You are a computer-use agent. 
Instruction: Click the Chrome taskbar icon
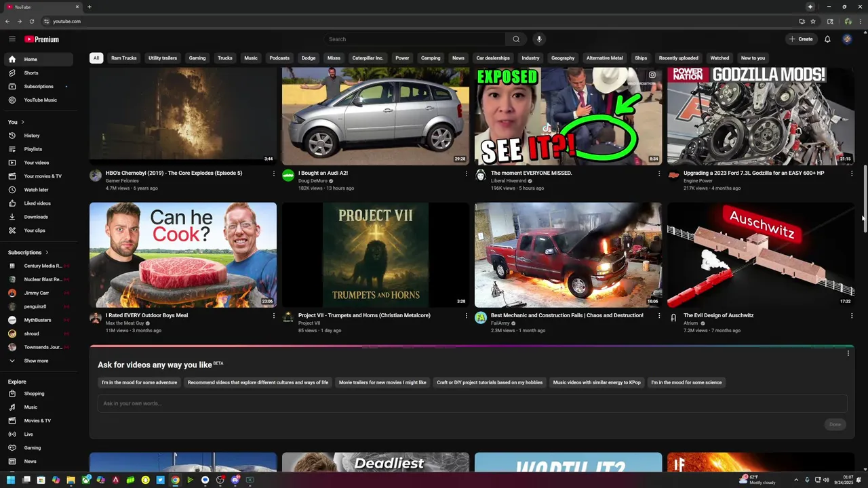pyautogui.click(x=175, y=480)
